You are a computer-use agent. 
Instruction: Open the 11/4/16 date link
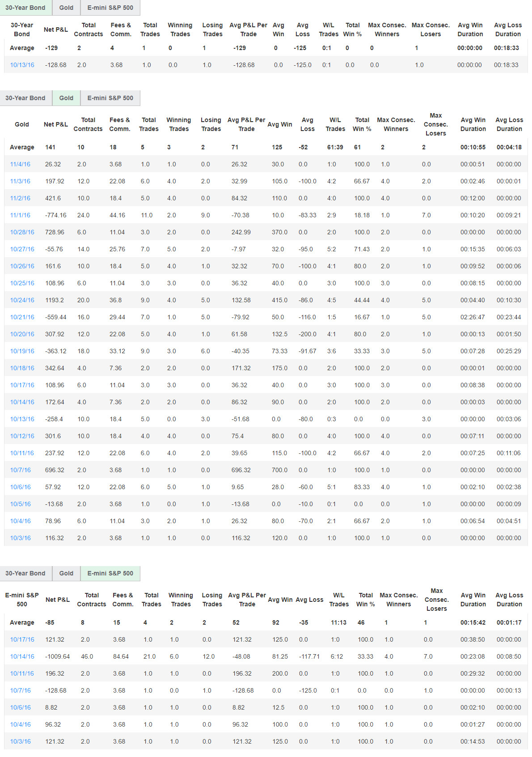(20, 164)
